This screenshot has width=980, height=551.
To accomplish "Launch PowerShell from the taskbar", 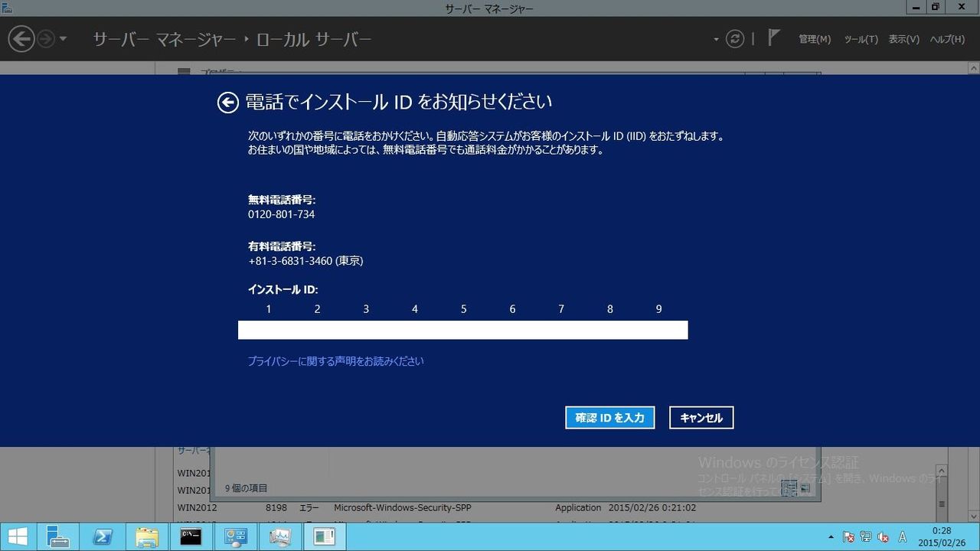I will [103, 536].
